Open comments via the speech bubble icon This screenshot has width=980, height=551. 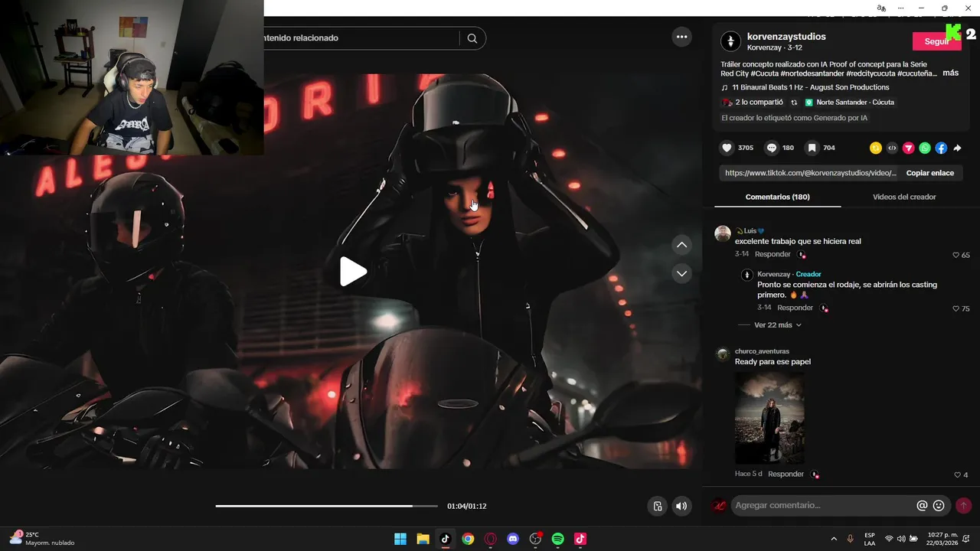772,148
